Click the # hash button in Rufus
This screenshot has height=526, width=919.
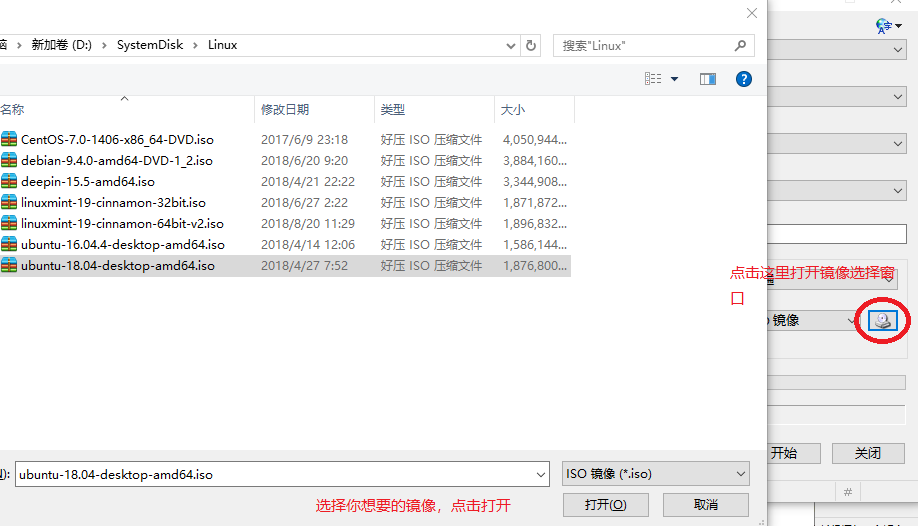847,493
